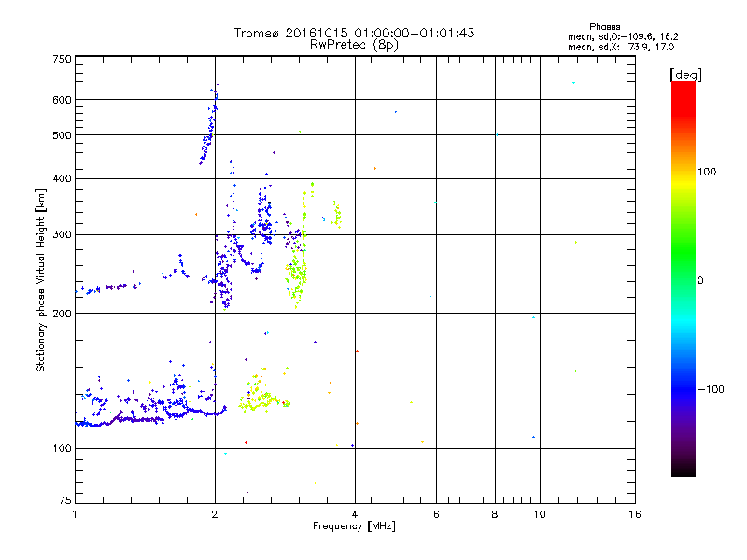Click the 'Frequency [MHz]' x-axis label
The width and height of the screenshot is (747, 560).
(x=354, y=525)
